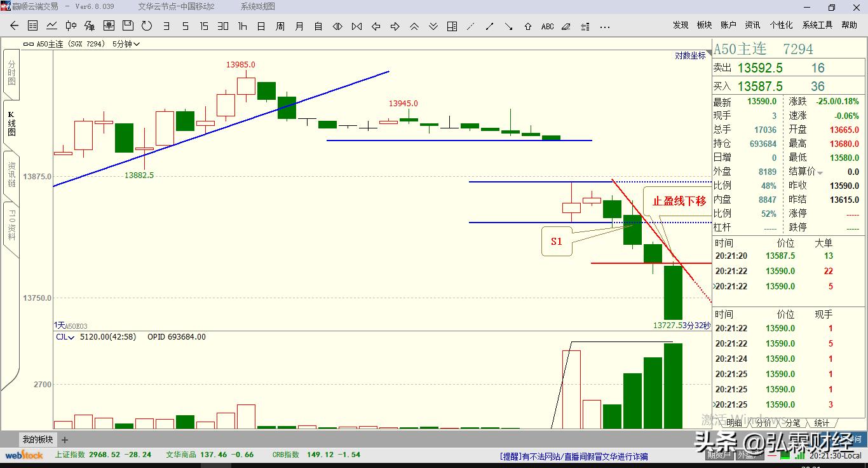868x468 pixels.
Task: Open the 资讯 menu
Action: (x=752, y=25)
